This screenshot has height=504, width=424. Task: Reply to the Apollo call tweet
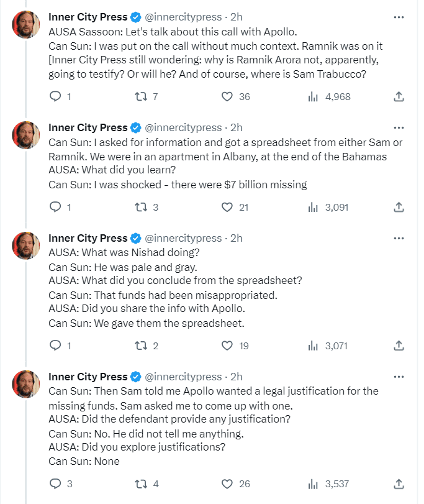point(55,96)
